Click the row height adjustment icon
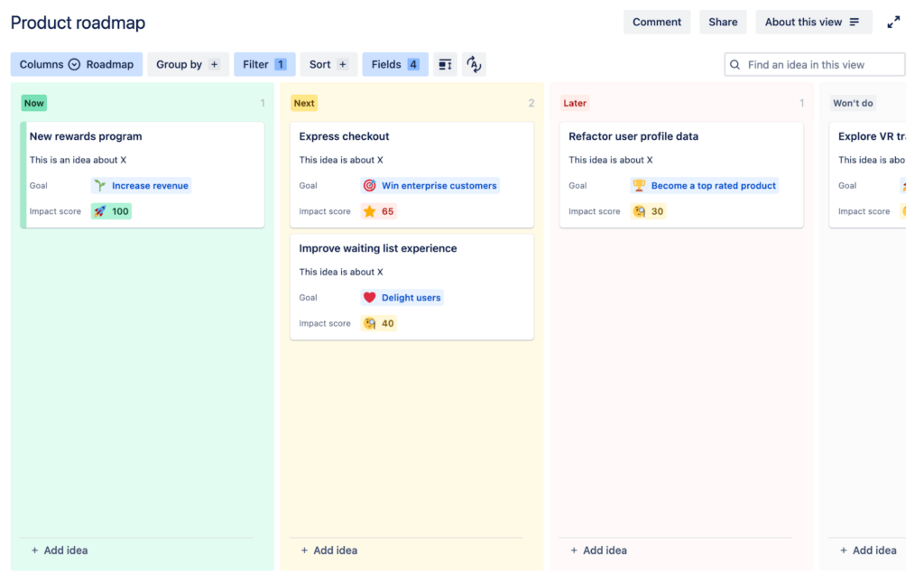 445,64
